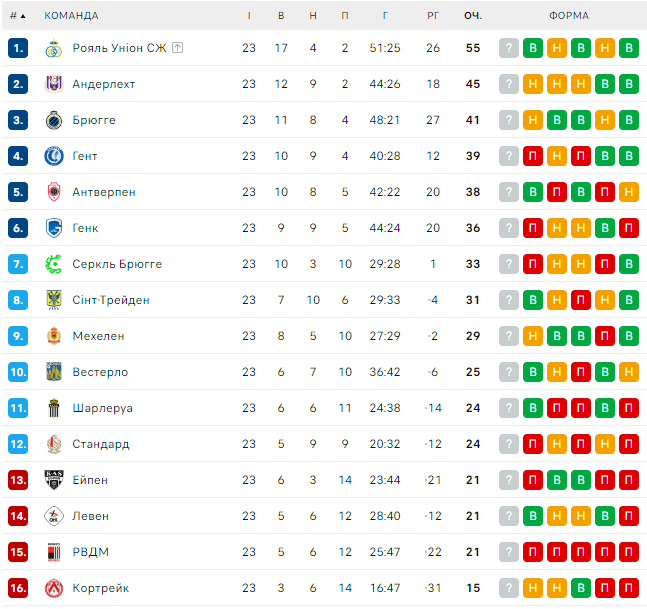Click the Anderlecht club crest icon
This screenshot has height=609, width=647.
(54, 84)
